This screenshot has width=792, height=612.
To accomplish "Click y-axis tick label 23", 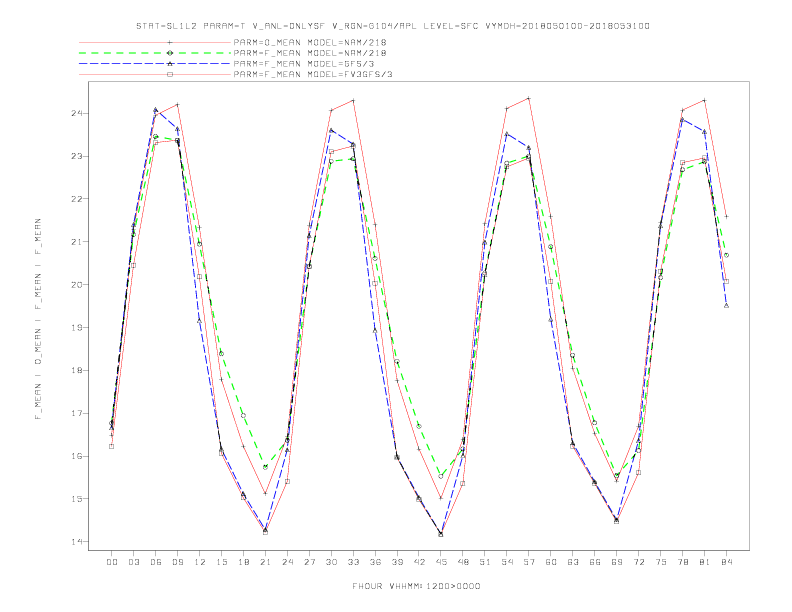I will pyautogui.click(x=77, y=156).
